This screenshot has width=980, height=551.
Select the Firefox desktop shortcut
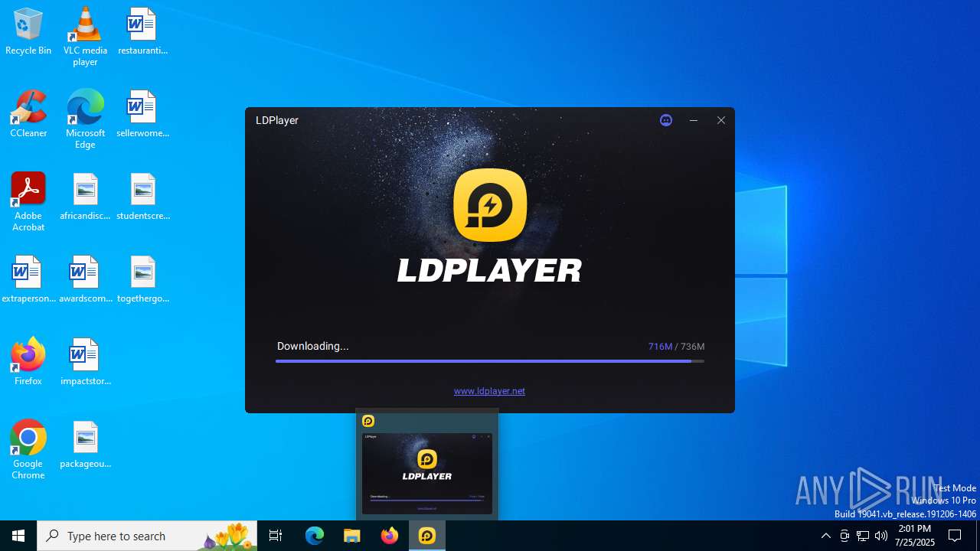click(x=28, y=361)
